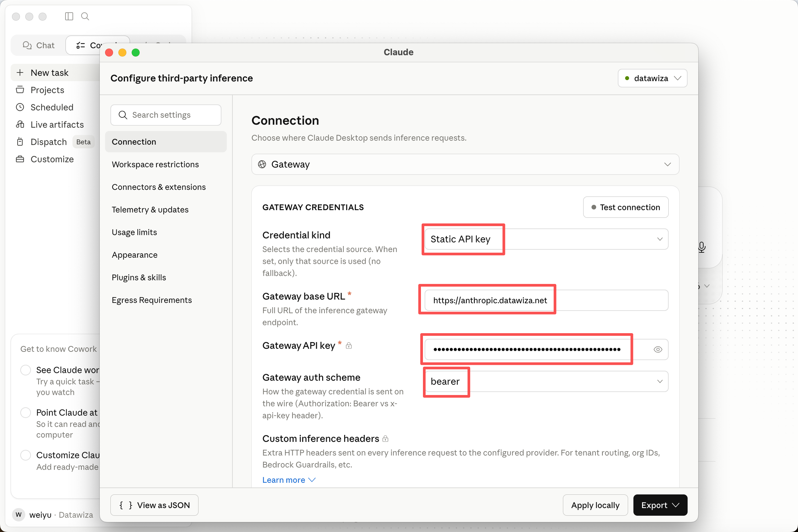Open the datawiza profile dropdown
This screenshot has height=532, width=798.
pyautogui.click(x=652, y=78)
